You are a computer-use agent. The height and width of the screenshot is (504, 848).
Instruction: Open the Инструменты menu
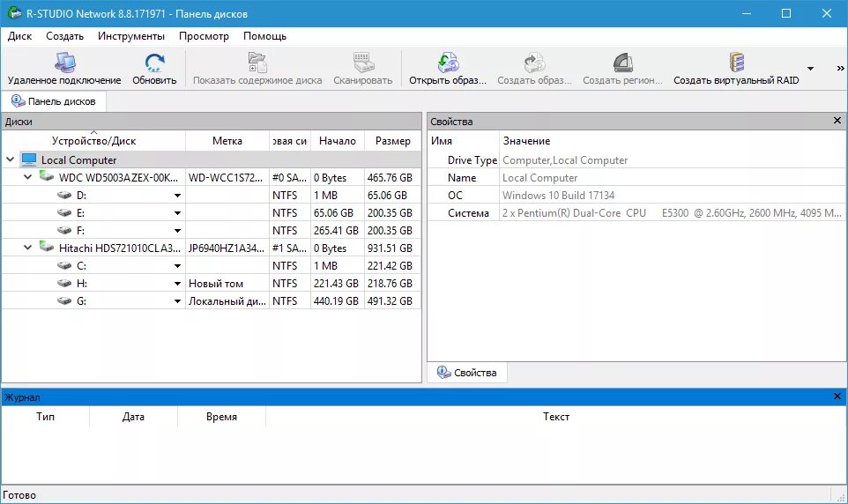coord(130,36)
